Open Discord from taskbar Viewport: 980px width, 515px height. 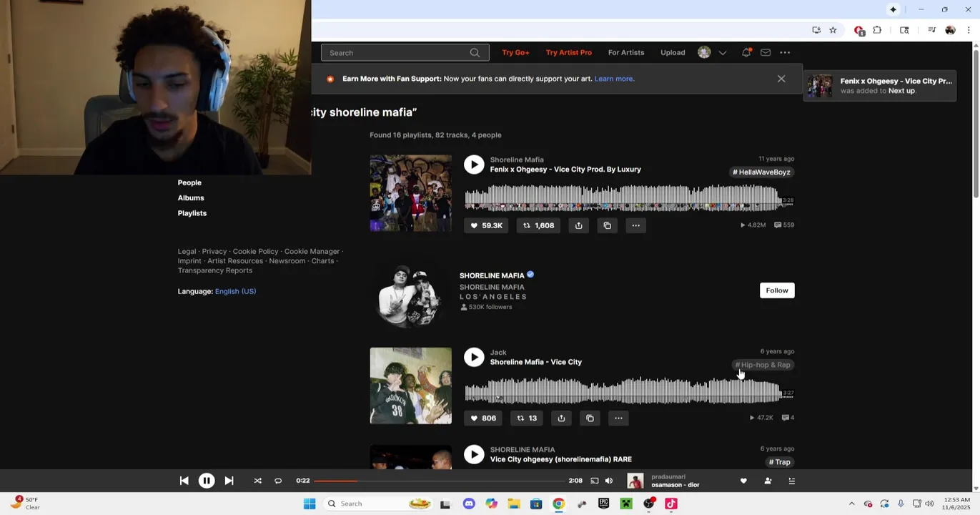coord(469,504)
